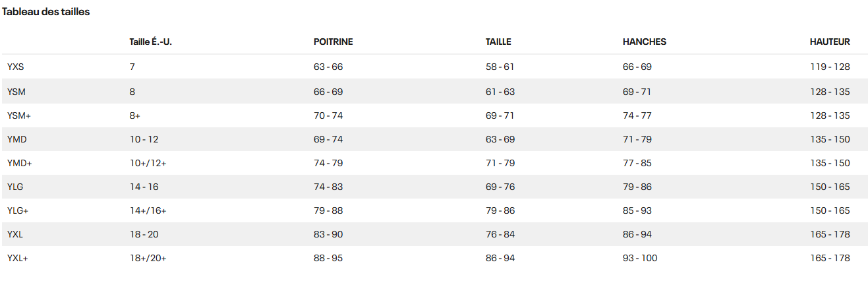
Task: Select the HANCHES column header
Action: (645, 42)
